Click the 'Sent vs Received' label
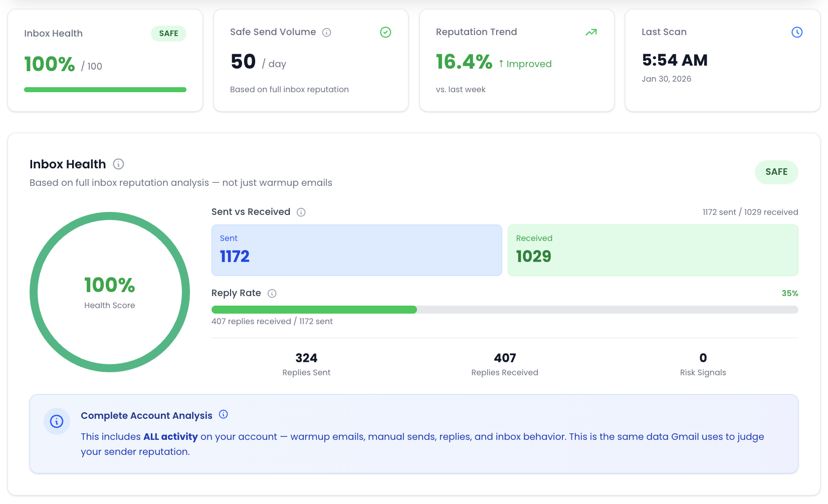828x504 pixels. click(251, 212)
